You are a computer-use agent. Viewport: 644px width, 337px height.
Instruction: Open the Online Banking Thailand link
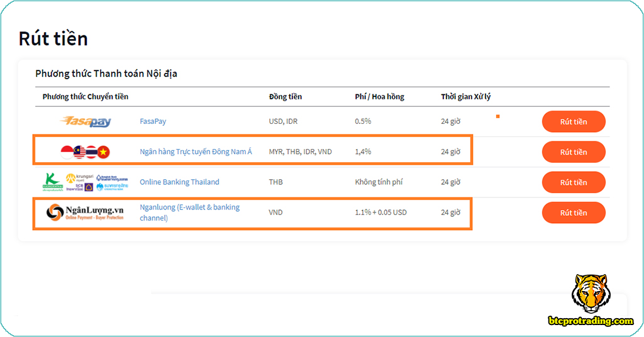pyautogui.click(x=179, y=182)
